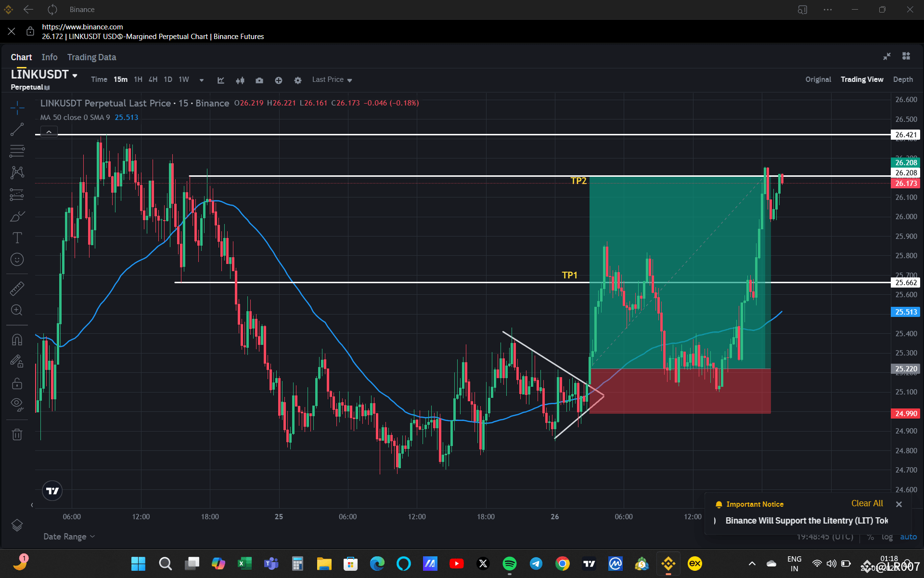
Task: Expand the LINKUSDT symbol dropdown
Action: [x=75, y=76]
